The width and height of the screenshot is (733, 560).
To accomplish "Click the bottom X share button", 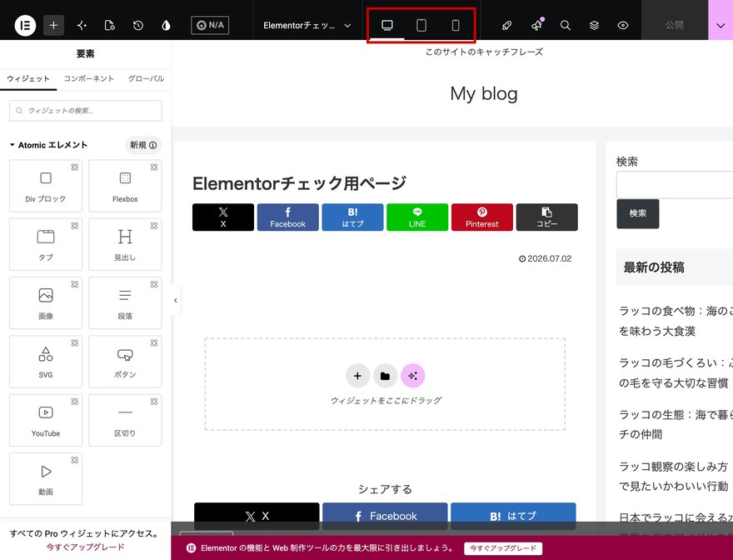I will click(x=257, y=516).
